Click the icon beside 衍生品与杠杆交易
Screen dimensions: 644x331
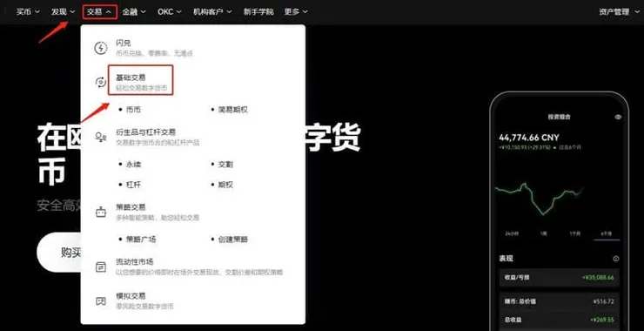coord(101,138)
